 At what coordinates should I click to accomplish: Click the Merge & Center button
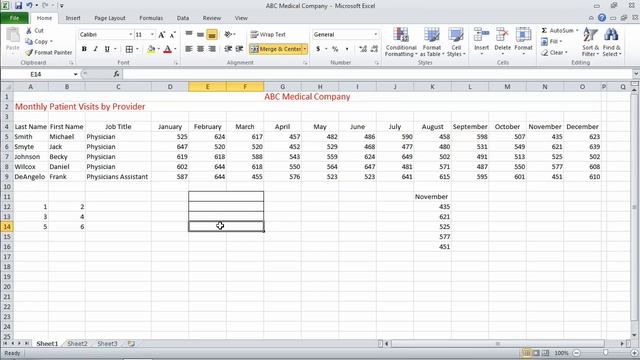point(276,49)
